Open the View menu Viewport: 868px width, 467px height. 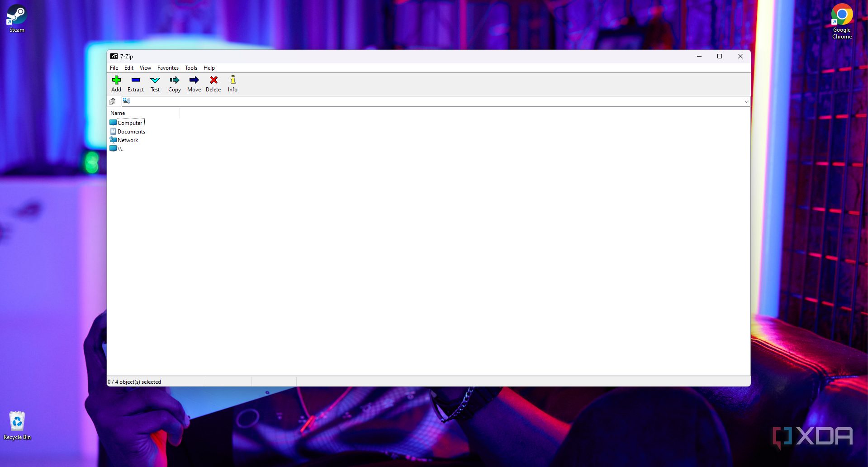click(x=145, y=68)
